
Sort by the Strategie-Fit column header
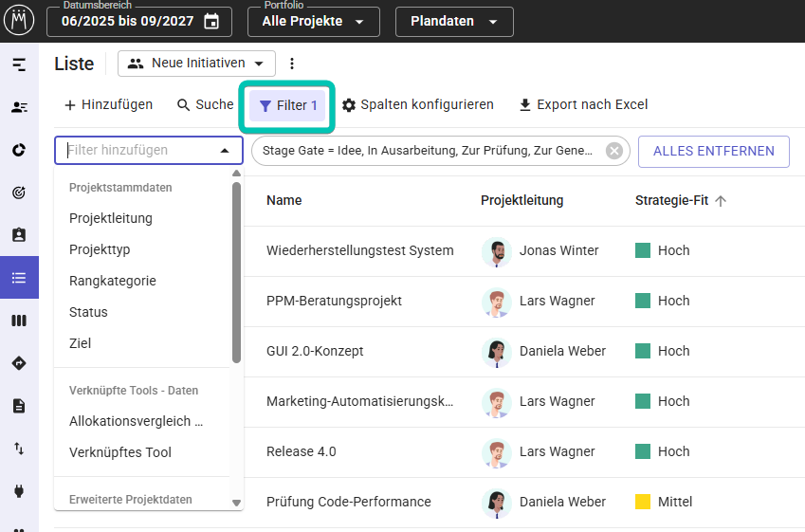[x=672, y=200]
